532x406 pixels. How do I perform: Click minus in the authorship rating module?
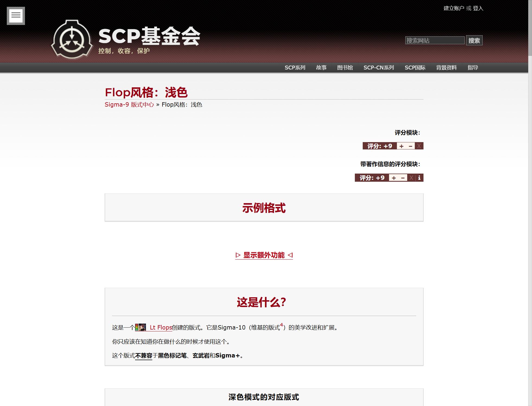tap(403, 178)
